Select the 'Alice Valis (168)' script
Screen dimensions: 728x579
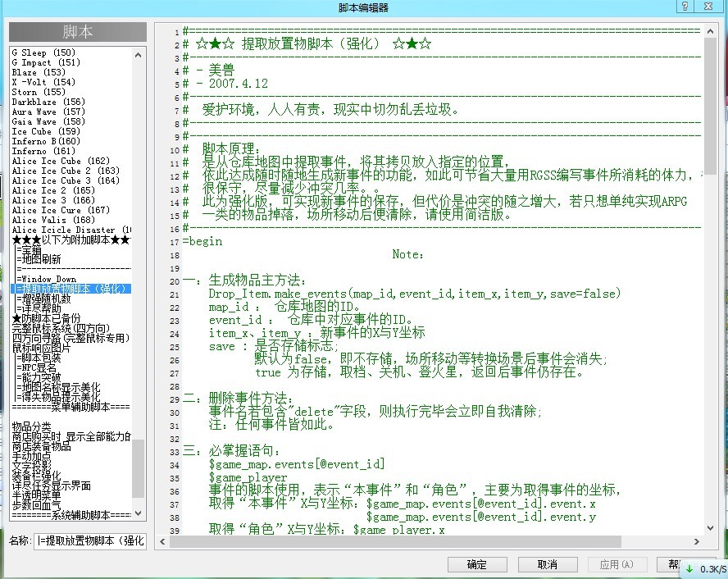53,220
